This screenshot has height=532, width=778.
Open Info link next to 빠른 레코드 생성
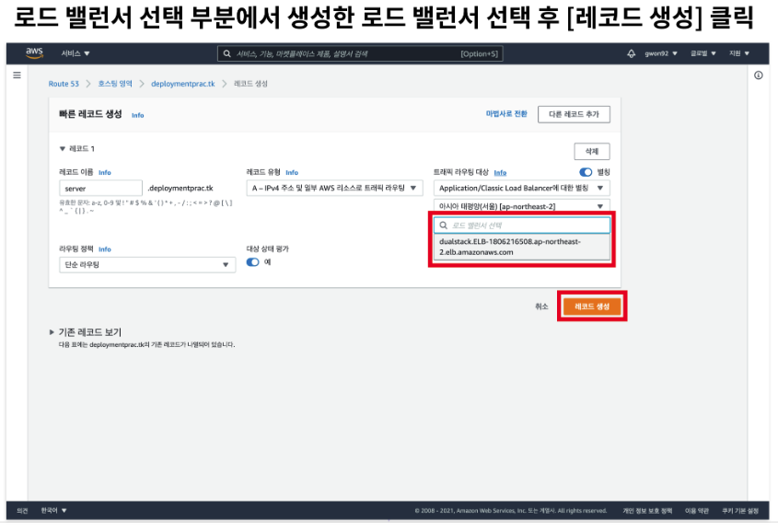[x=137, y=115]
